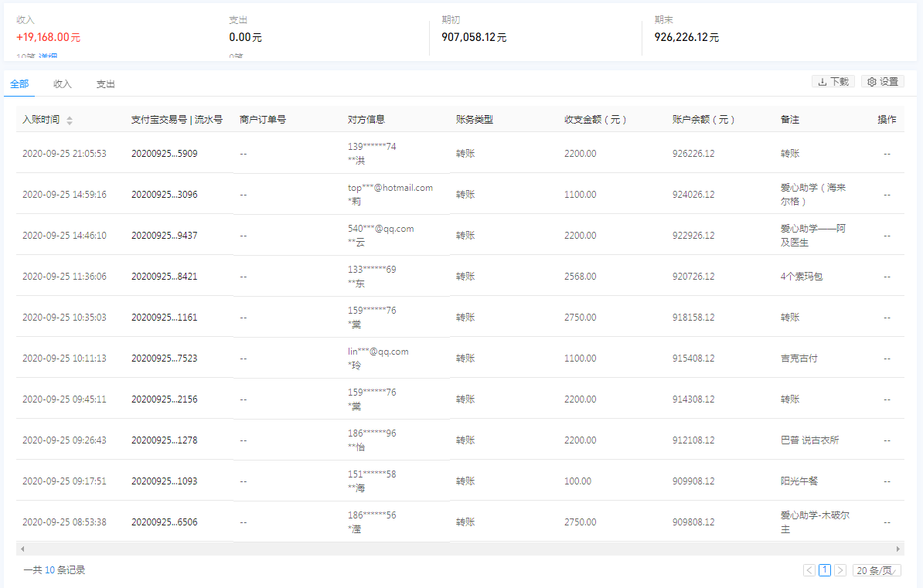Click the 下载 button

coord(833,81)
